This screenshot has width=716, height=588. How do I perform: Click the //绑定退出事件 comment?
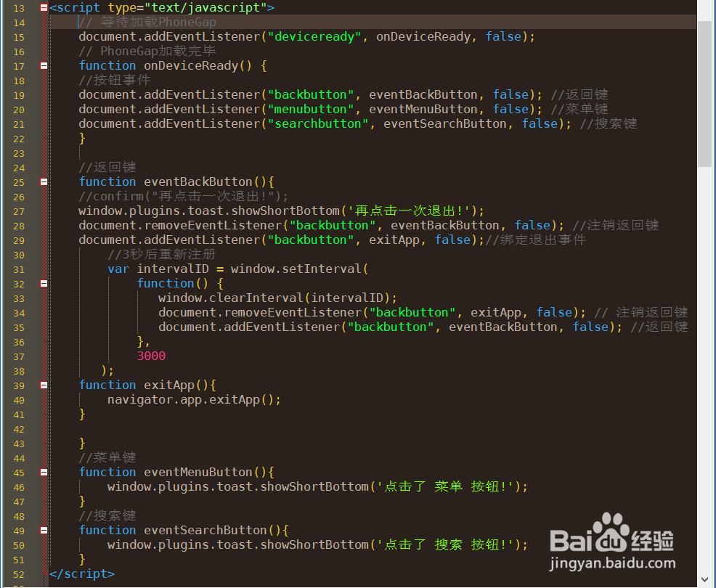click(536, 240)
